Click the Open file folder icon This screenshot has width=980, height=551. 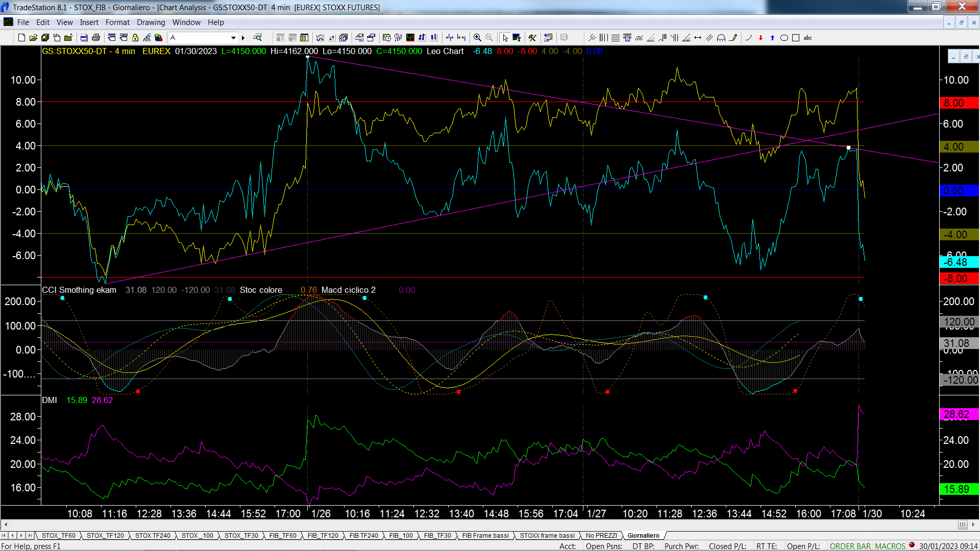pyautogui.click(x=33, y=38)
